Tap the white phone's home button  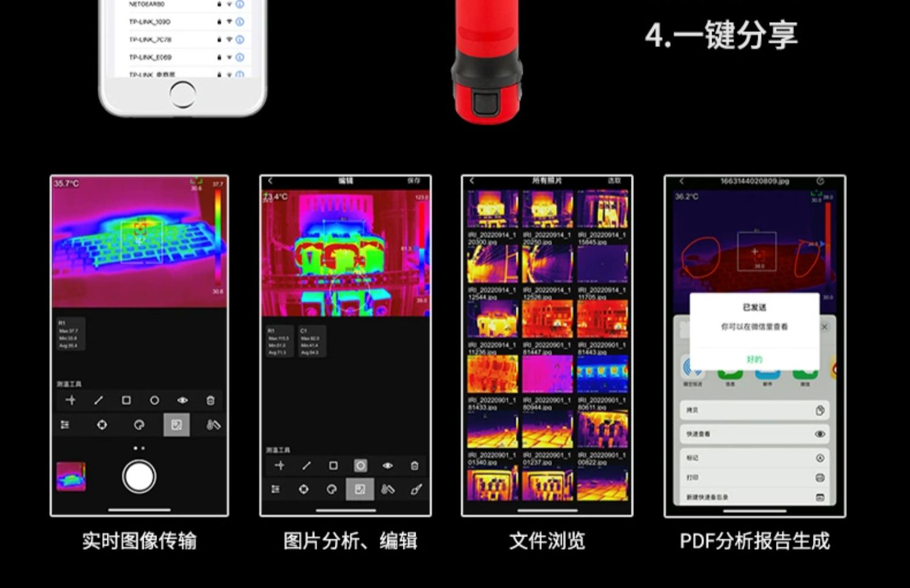183,95
